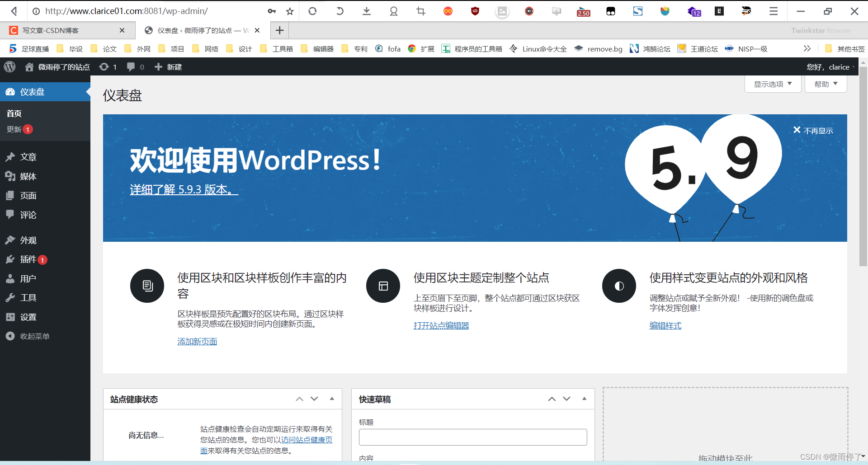Click the crop screenshot icon in browser toolbar
Image resolution: width=868 pixels, height=465 pixels.
click(x=421, y=11)
